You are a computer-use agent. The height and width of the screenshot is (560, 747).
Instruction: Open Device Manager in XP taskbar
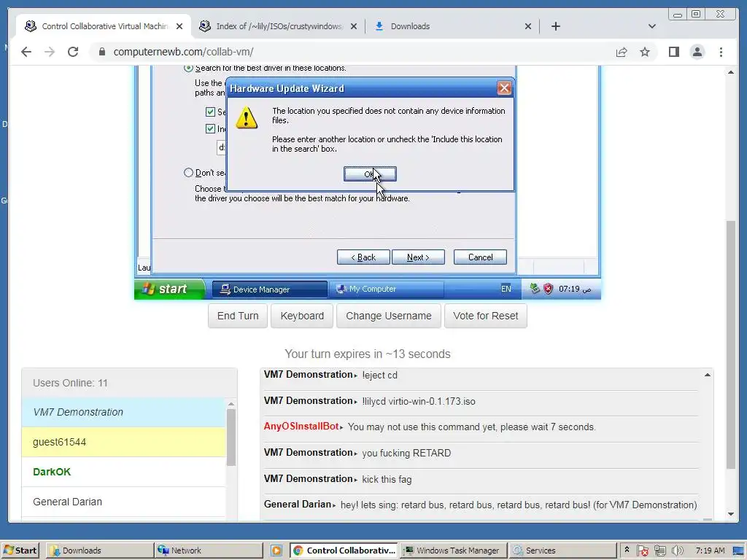click(270, 289)
